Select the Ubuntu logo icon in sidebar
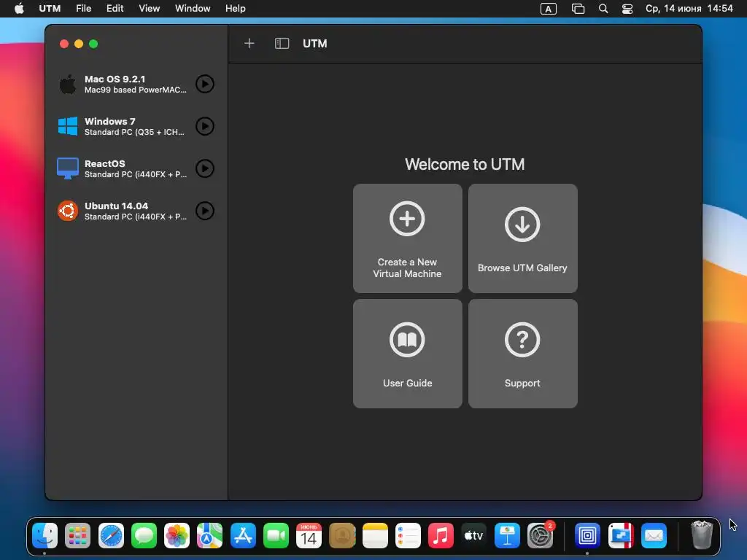The image size is (747, 560). (68, 211)
